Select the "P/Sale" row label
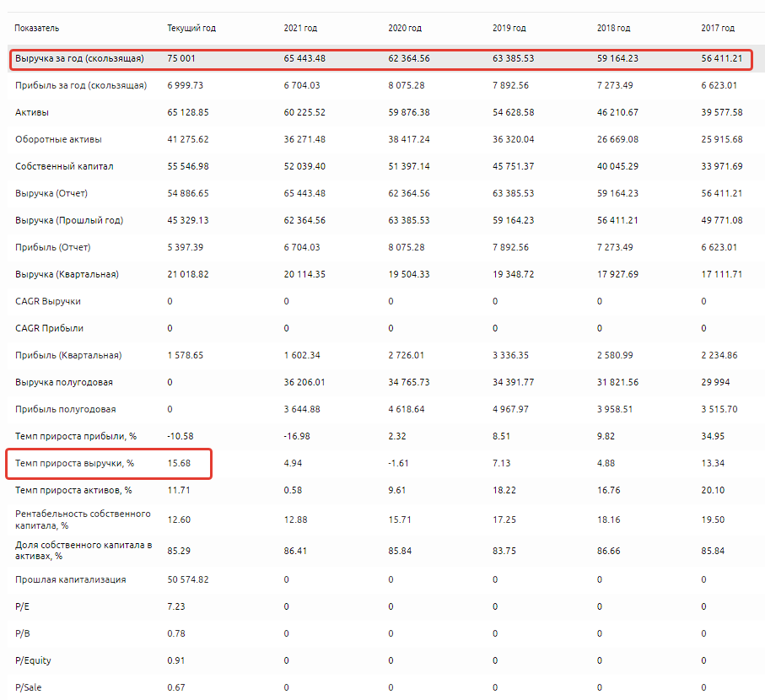765x700 pixels. coord(28,687)
